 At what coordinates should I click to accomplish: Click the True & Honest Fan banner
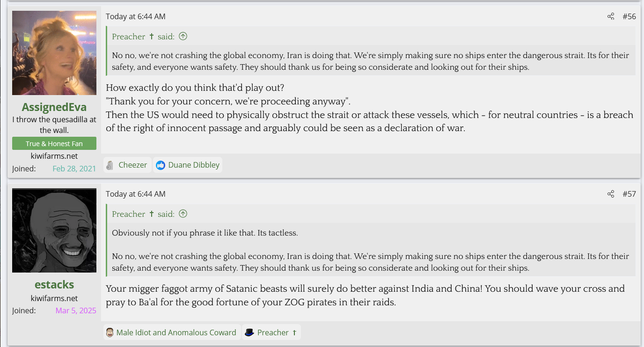(54, 143)
